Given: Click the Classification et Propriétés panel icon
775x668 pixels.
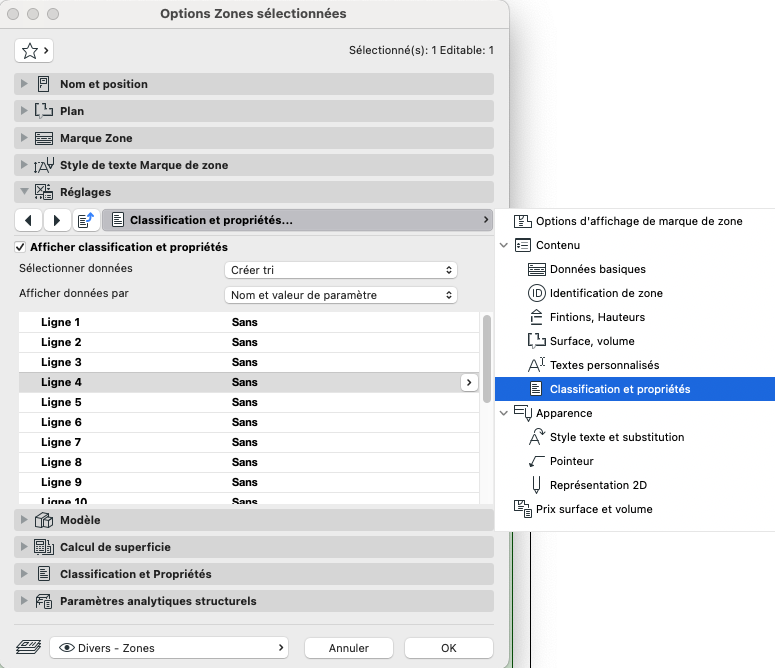Looking at the screenshot, I should 43,574.
